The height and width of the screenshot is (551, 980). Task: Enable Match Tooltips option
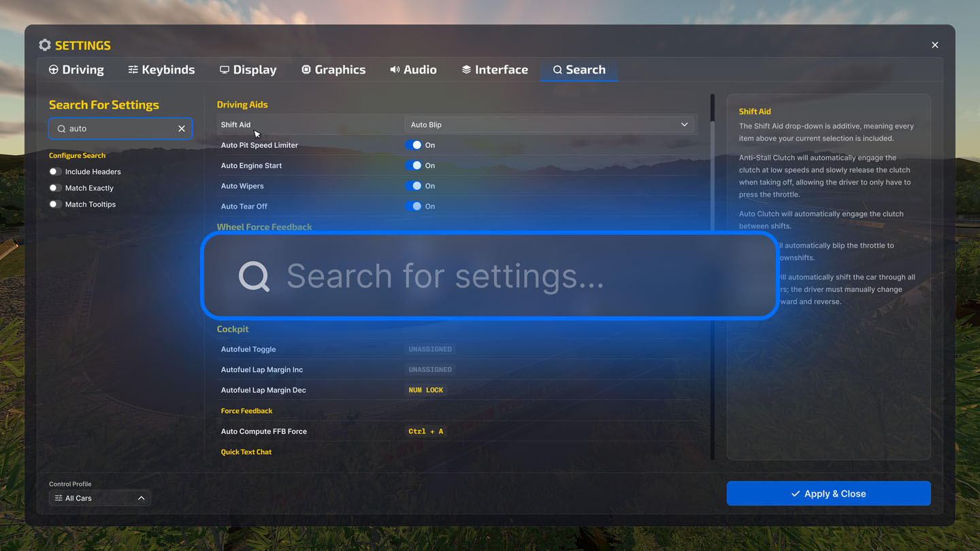[55, 204]
